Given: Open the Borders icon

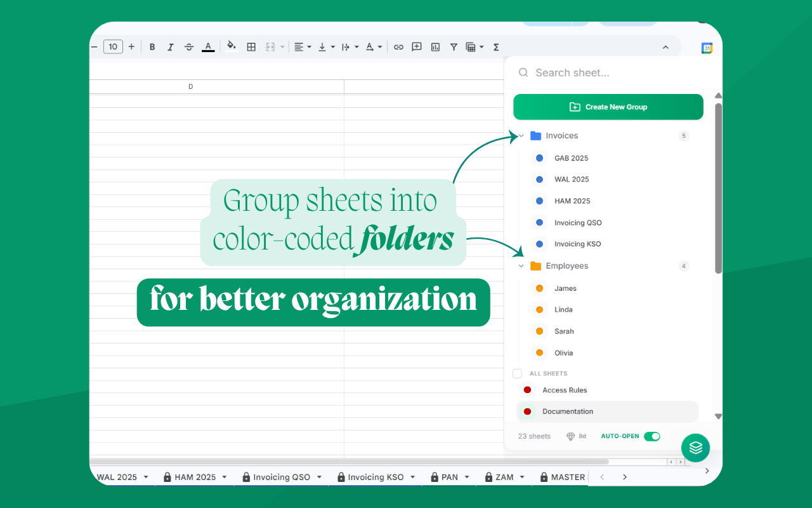Looking at the screenshot, I should 251,46.
